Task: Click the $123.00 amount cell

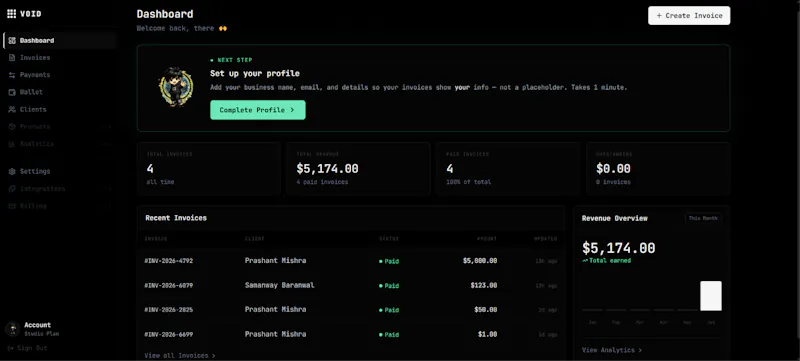Action: (x=484, y=285)
